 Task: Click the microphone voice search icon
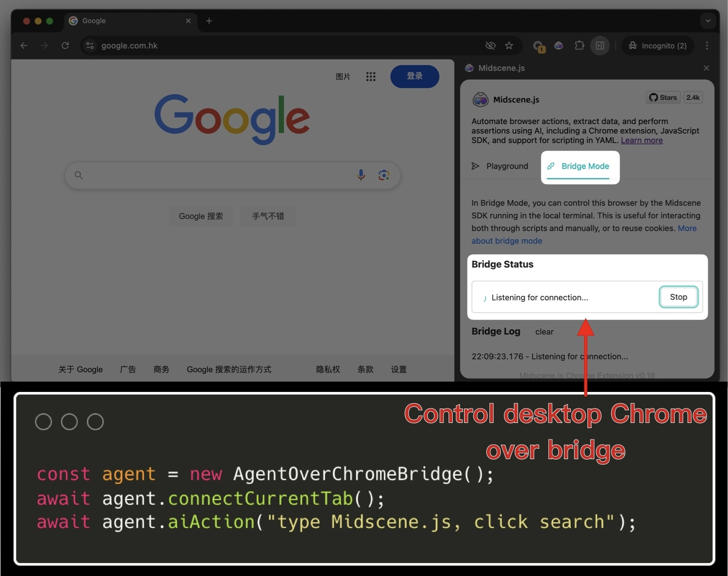tap(361, 175)
